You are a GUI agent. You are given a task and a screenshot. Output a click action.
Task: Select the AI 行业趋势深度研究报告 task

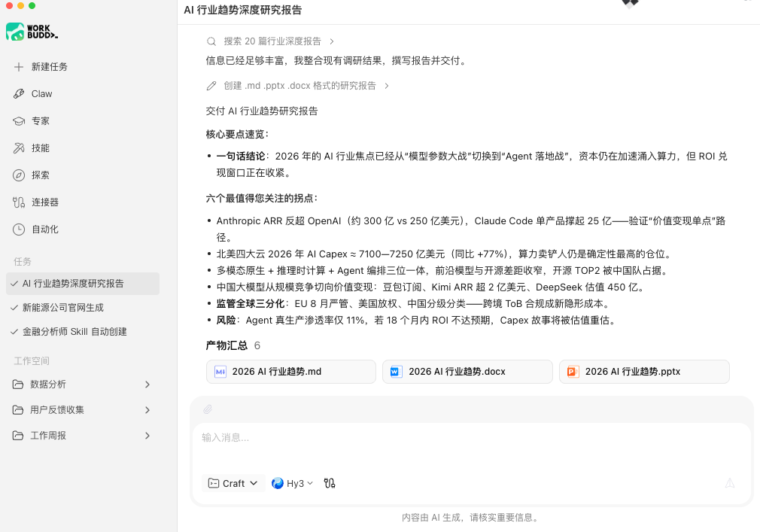pyautogui.click(x=83, y=284)
